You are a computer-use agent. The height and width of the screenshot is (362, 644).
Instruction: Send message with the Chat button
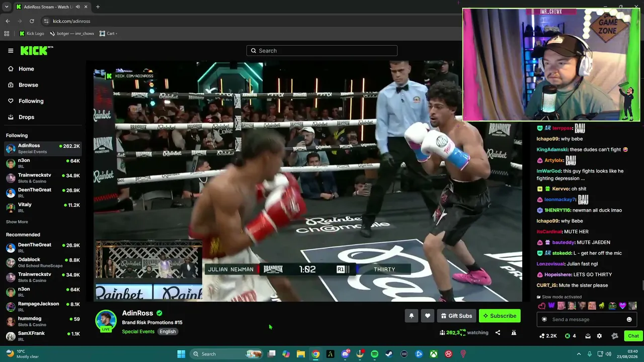click(633, 336)
